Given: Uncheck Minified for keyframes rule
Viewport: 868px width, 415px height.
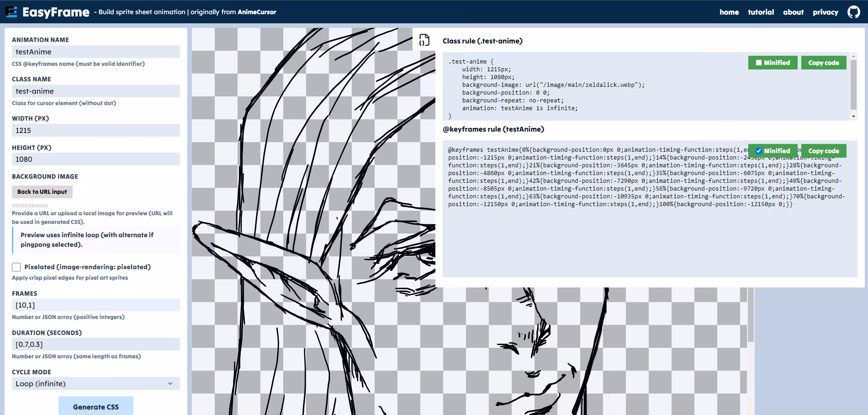Looking at the screenshot, I should click(759, 151).
